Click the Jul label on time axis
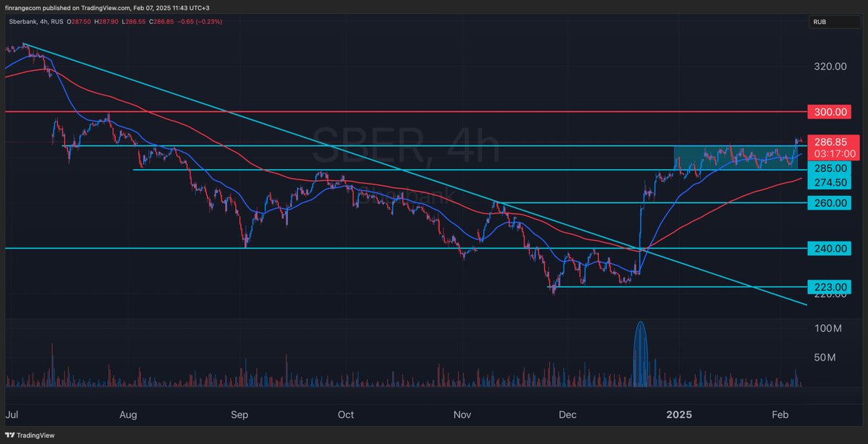Image resolution: width=868 pixels, height=444 pixels. click(12, 415)
